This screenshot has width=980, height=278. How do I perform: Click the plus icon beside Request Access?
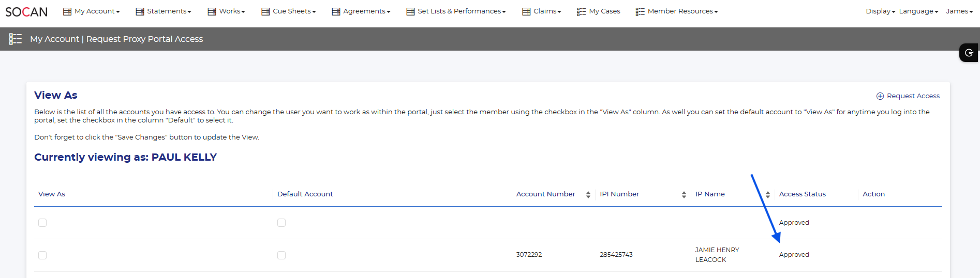pyautogui.click(x=880, y=96)
